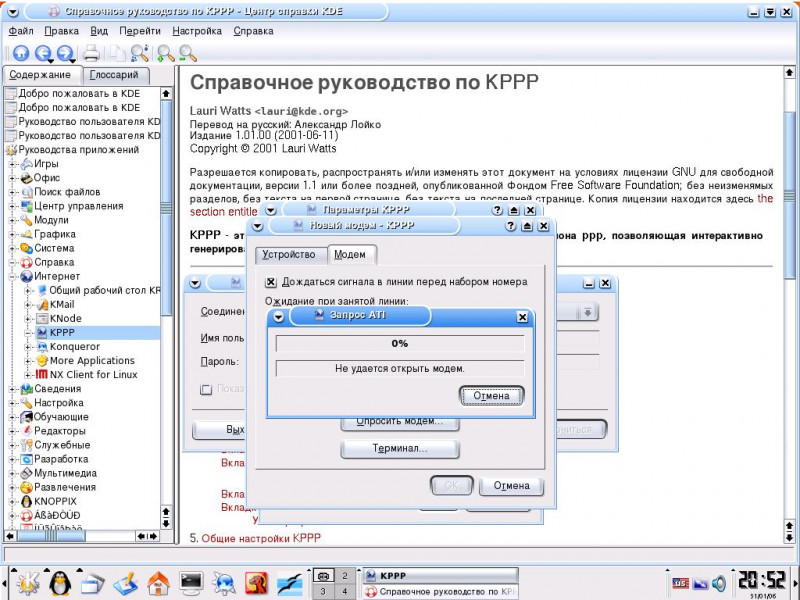Collapse the KPPP tree node

pos(29,333)
